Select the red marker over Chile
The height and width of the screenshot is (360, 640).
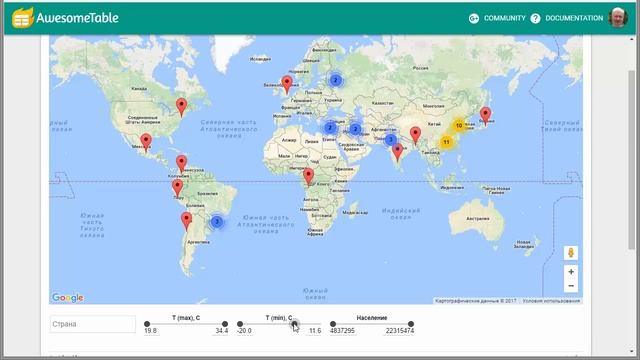click(x=187, y=221)
